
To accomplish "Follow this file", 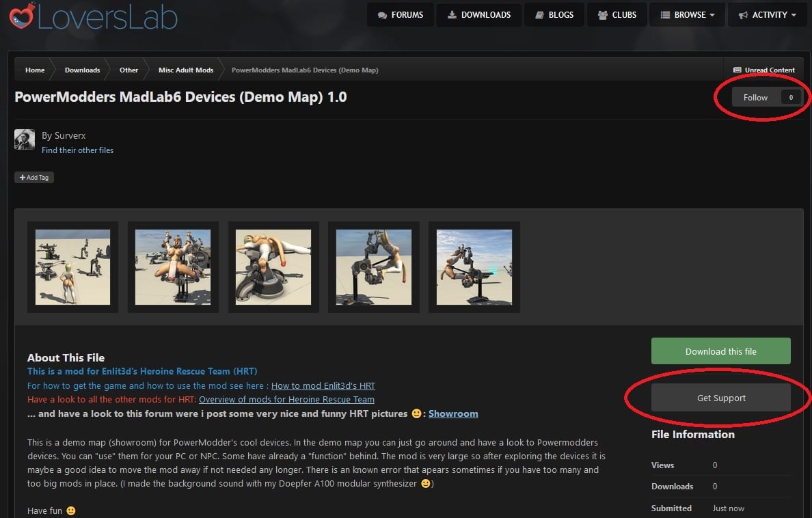I will point(755,98).
